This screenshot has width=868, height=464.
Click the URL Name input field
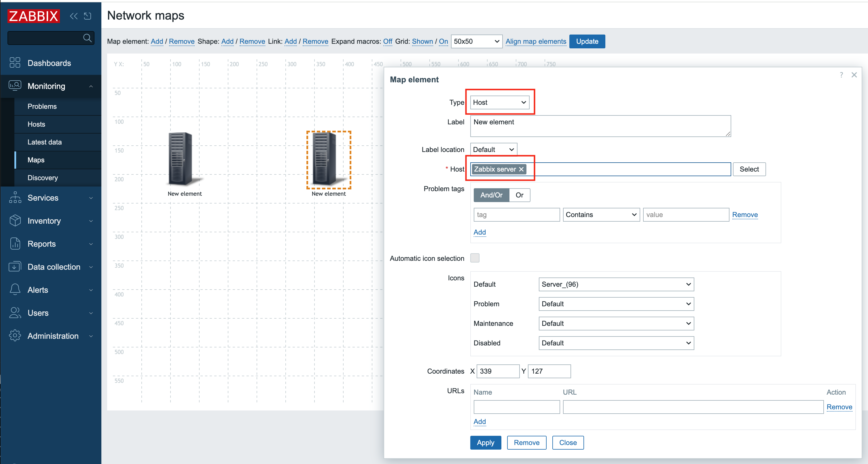coord(517,407)
